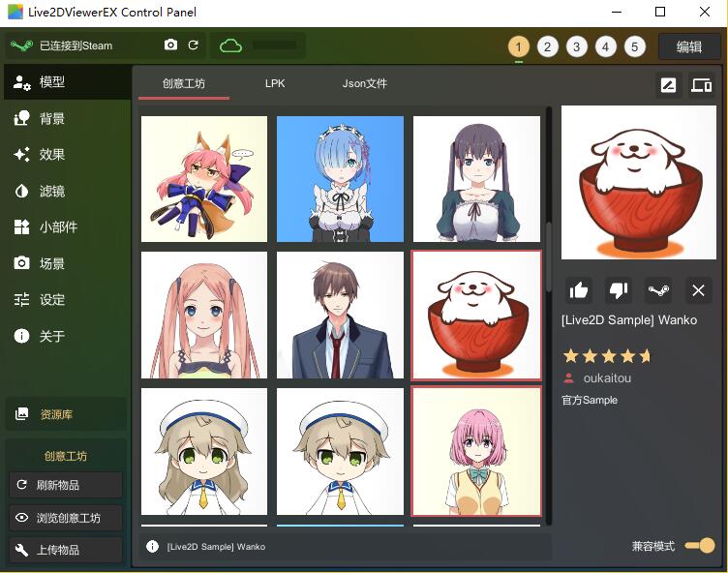
Task: Click the thumbs up icon
Action: point(579,289)
